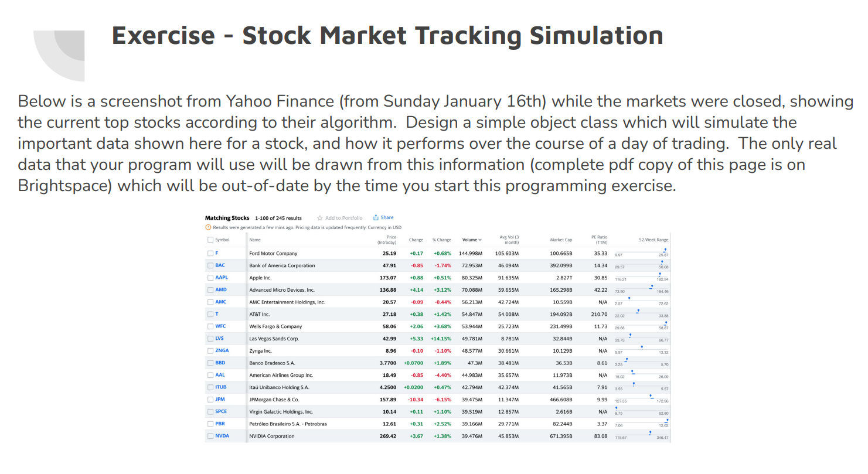
Task: Click the Ford 52 week range marker
Action: click(665, 250)
